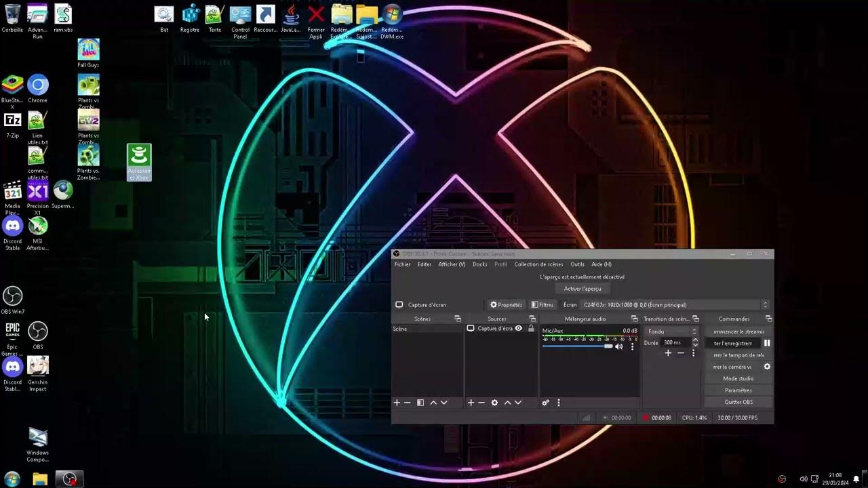The height and width of the screenshot is (488, 868).
Task: Adjust the Mic/Aux volume slider
Action: (x=577, y=346)
